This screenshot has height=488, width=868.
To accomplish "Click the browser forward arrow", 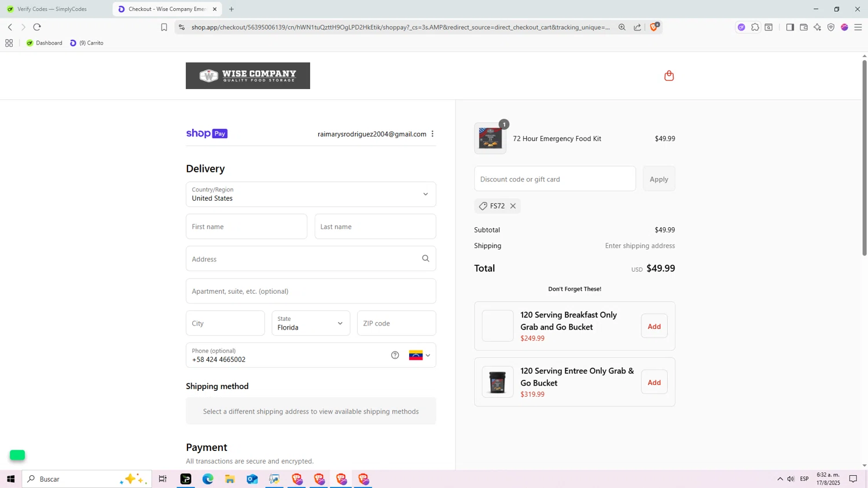I will [23, 27].
